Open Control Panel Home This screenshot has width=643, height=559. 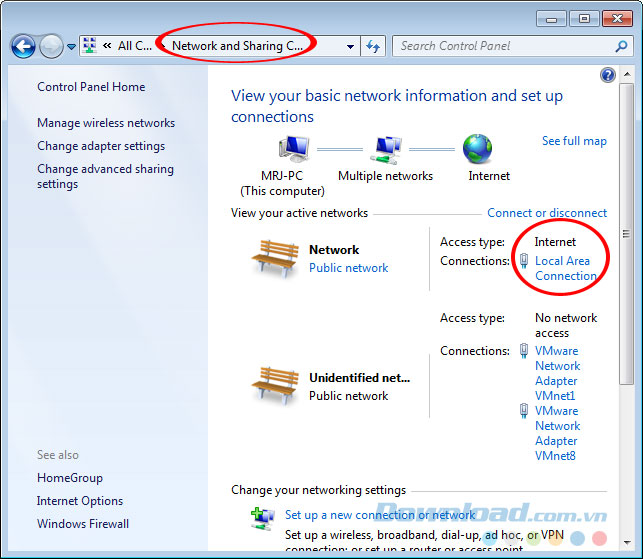pyautogui.click(x=91, y=87)
